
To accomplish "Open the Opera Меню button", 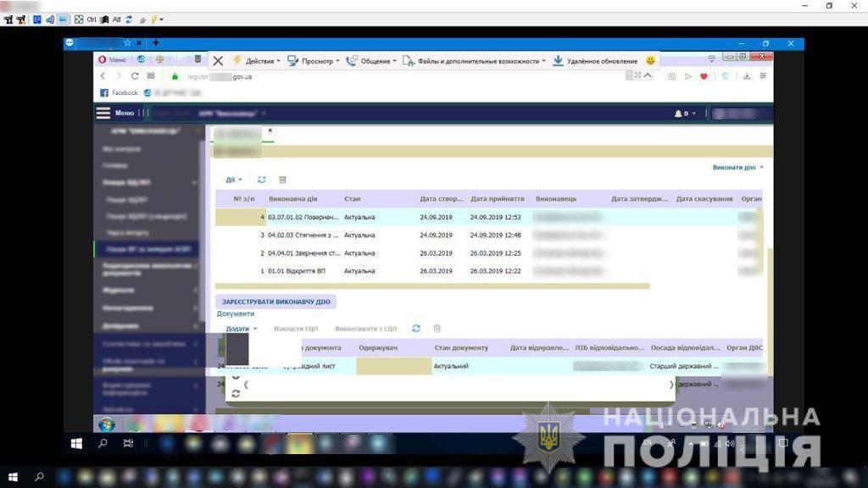I will tap(113, 59).
